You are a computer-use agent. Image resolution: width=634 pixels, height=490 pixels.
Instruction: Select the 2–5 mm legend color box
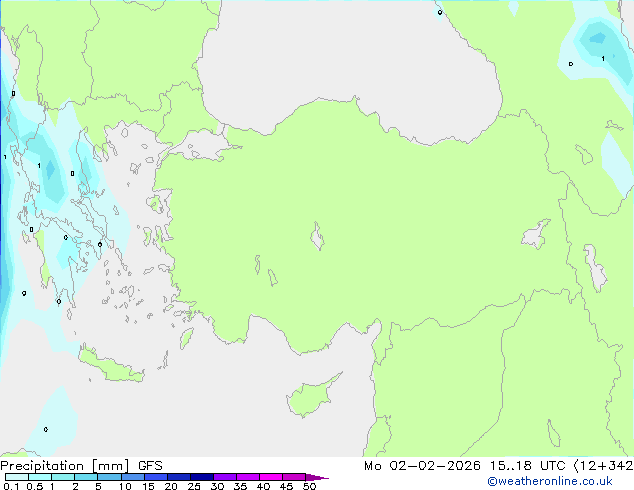tap(86, 477)
